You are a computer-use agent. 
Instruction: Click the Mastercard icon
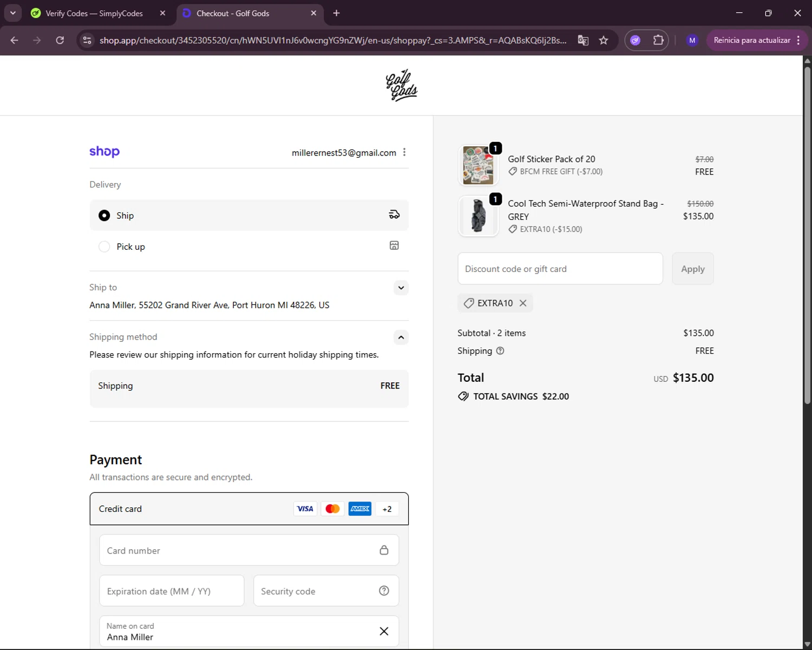(332, 509)
